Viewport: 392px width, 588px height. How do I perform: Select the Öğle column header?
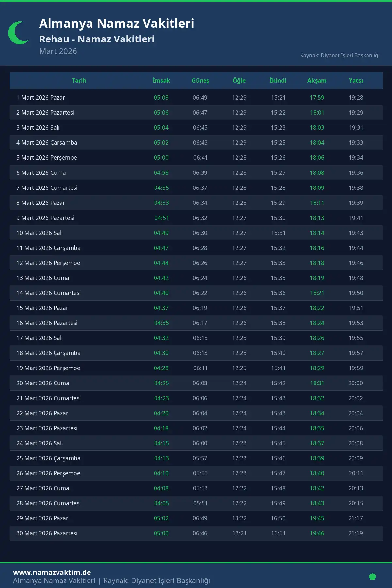pyautogui.click(x=239, y=81)
